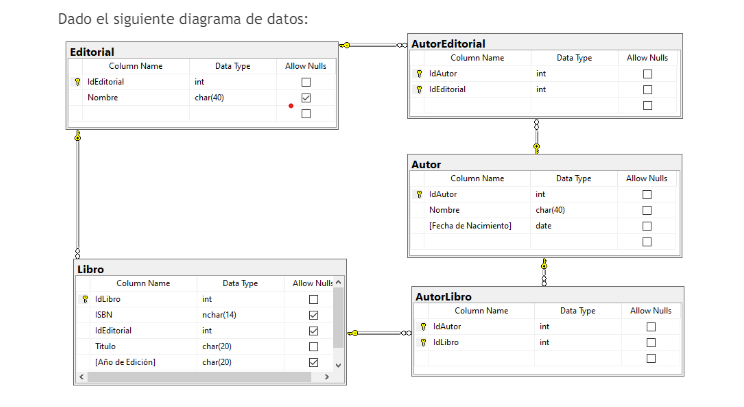Click Allow Nulls header in AutorLibro table
The width and height of the screenshot is (744, 407).
(x=651, y=311)
